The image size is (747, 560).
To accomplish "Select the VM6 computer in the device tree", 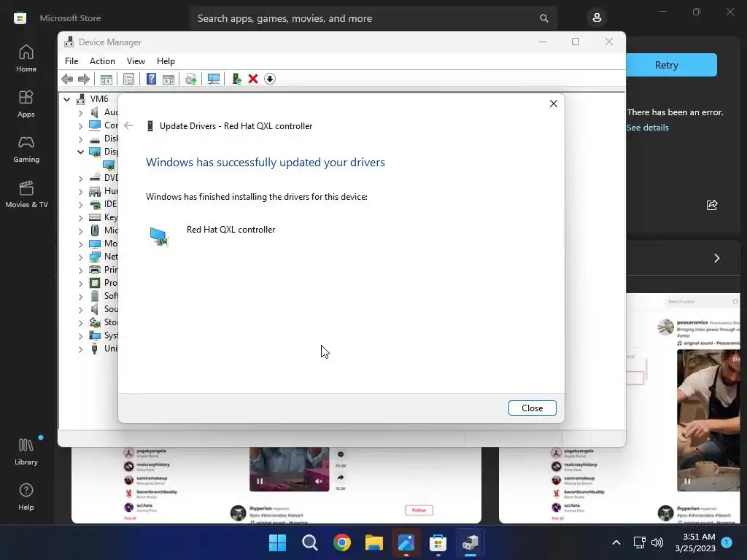I will [x=99, y=99].
